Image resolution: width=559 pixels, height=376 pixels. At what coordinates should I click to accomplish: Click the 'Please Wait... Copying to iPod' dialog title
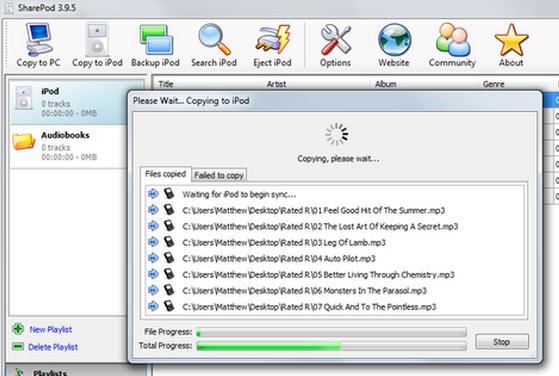pos(191,101)
